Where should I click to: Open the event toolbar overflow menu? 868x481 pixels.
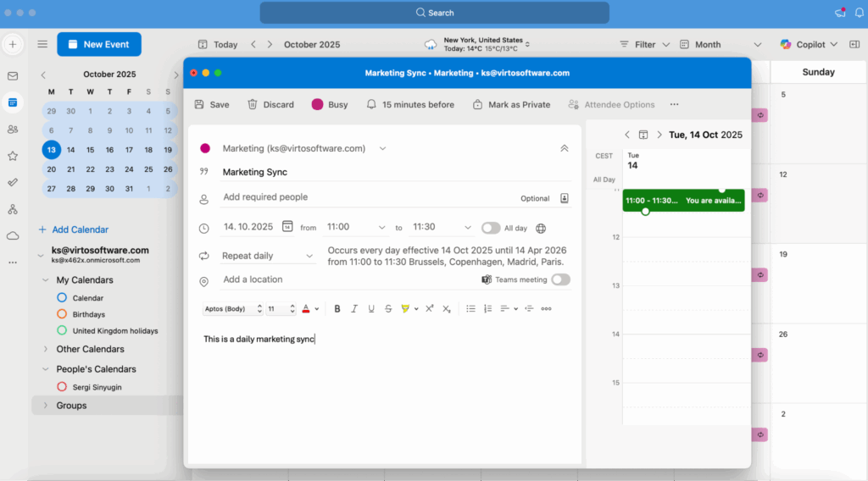[x=674, y=104]
